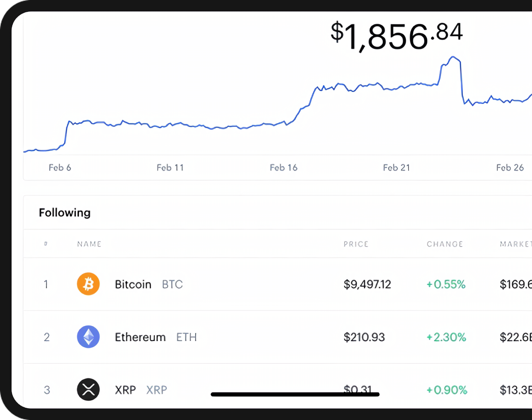Viewport: 532px width, 420px height.
Task: Tap the $1,856.84 portfolio balance
Action: coord(396,36)
